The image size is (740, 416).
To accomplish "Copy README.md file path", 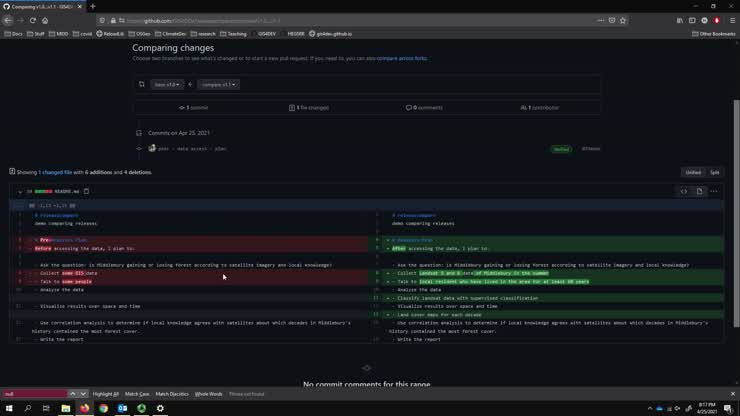I will click(x=86, y=191).
